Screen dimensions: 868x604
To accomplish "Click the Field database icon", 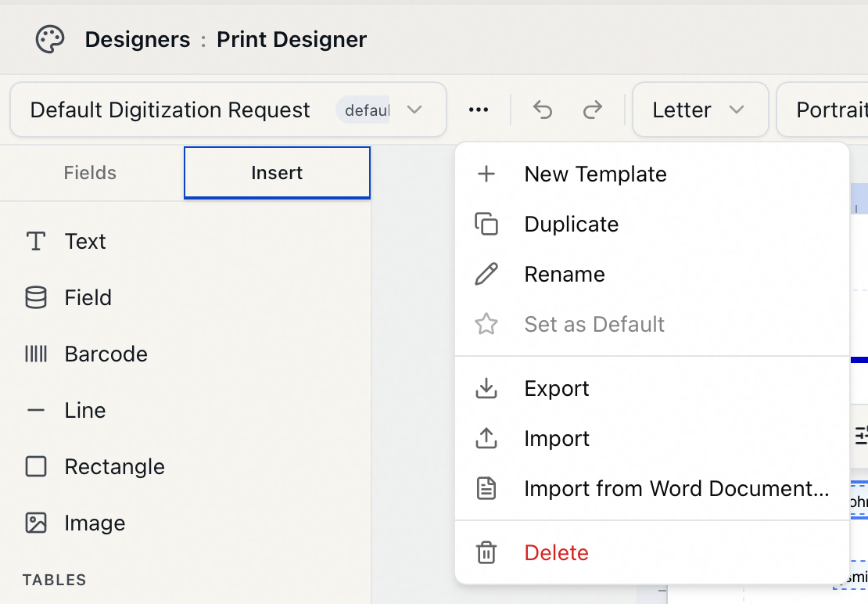I will coord(36,298).
